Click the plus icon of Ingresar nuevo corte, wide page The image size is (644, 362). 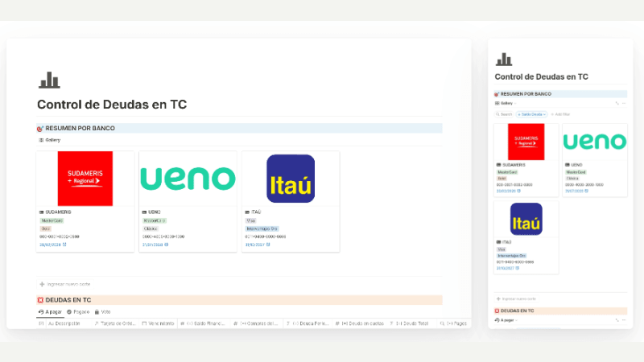coord(42,284)
